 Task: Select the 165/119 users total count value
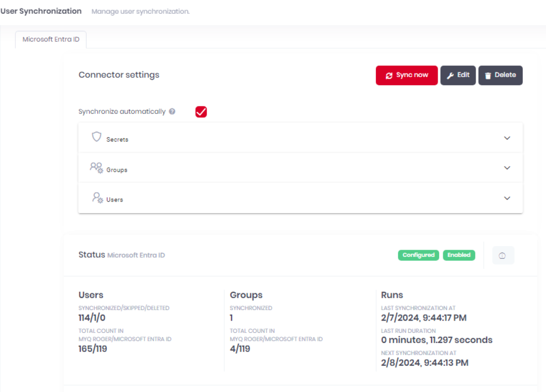click(93, 349)
